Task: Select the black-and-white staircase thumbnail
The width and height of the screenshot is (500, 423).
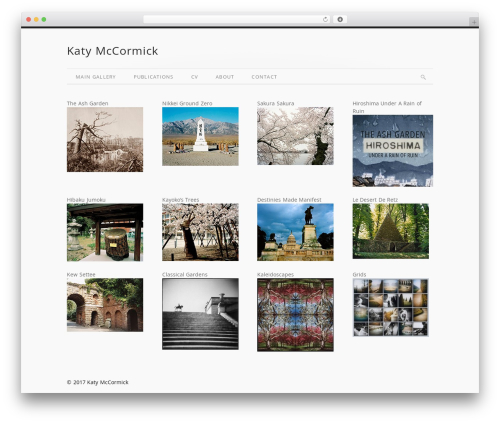Action: [x=200, y=314]
